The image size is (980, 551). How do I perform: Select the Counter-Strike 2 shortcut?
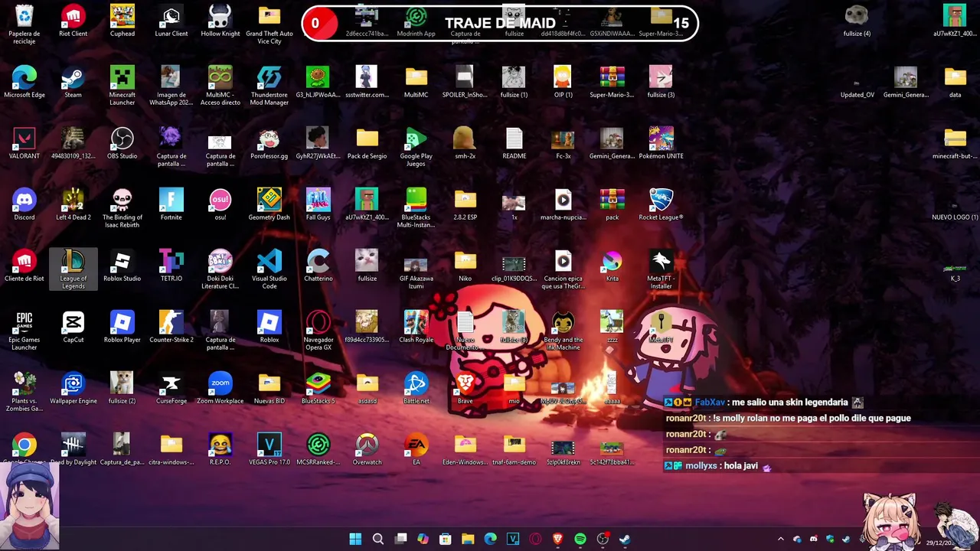(x=171, y=327)
